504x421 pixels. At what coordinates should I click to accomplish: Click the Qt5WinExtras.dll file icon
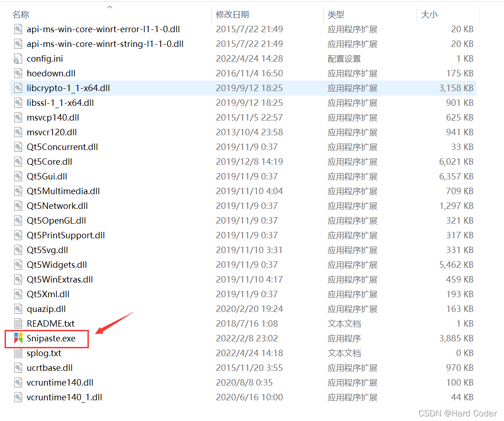click(x=18, y=280)
